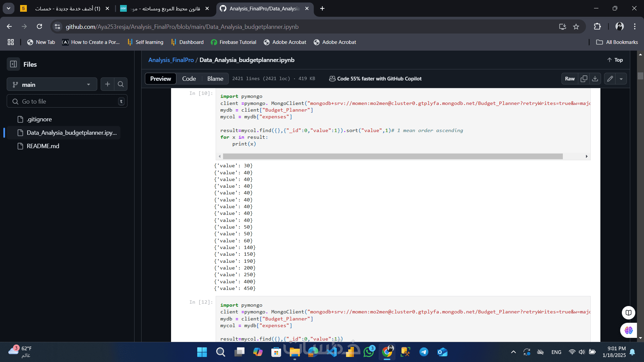This screenshot has width=644, height=362.
Task: Click the code cell horizontal scrollbar
Action: point(392,156)
